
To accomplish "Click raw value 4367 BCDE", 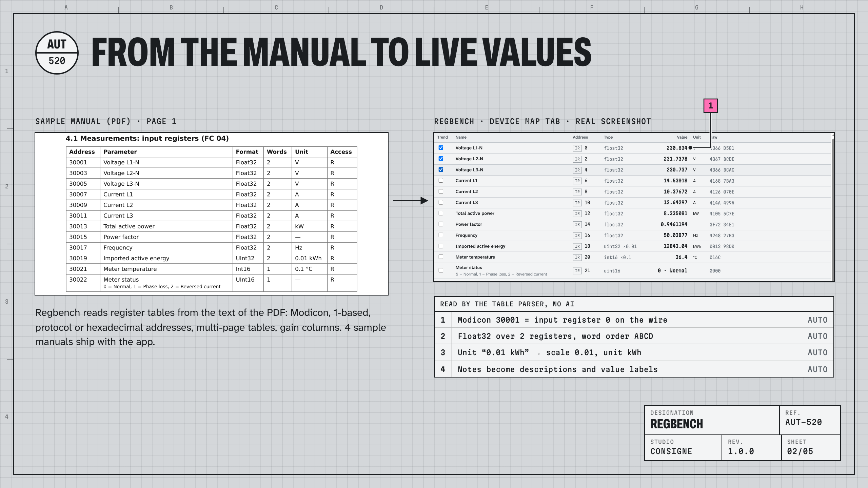I will [722, 159].
